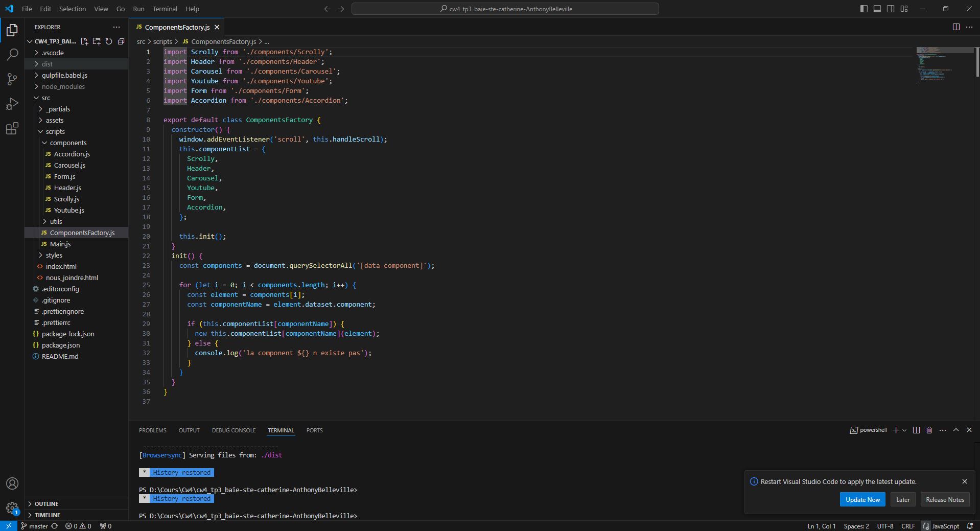Click the ports forwarded indicator in status bar
980x531 pixels.
pyautogui.click(x=106, y=526)
